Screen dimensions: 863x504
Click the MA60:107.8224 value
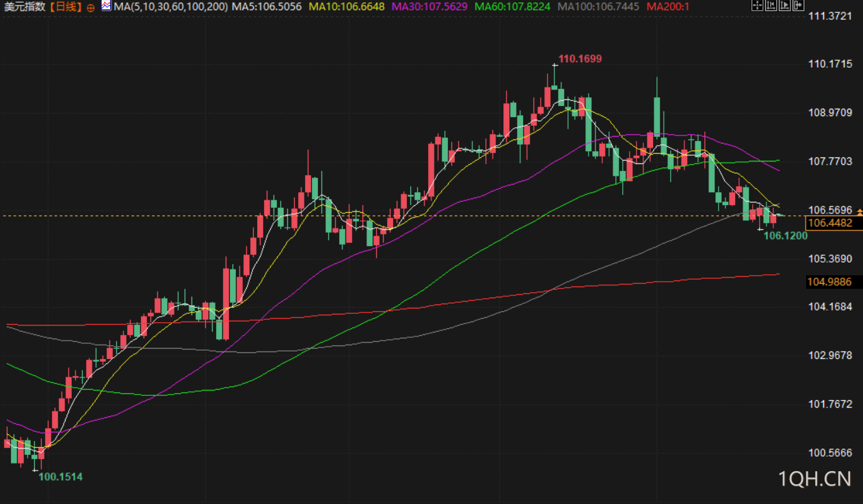pos(512,7)
